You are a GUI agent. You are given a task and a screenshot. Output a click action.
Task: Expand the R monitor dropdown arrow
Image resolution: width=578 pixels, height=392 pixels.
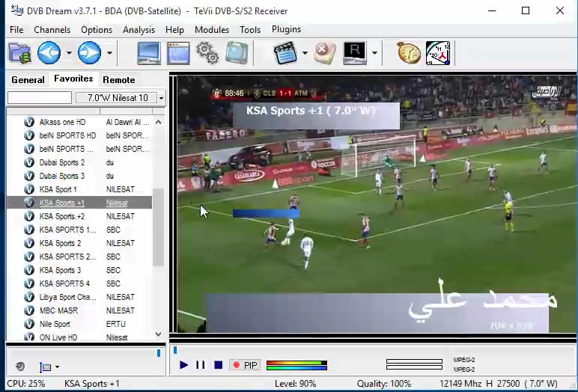pyautogui.click(x=374, y=53)
